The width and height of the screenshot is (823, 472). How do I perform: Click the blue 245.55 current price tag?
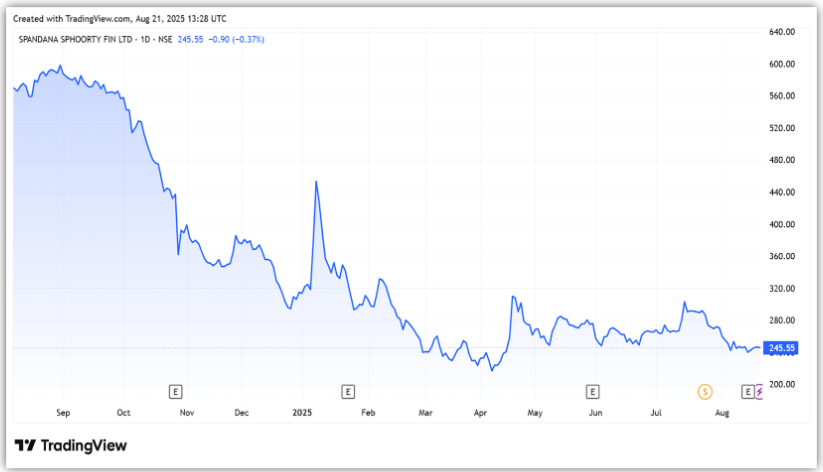779,348
